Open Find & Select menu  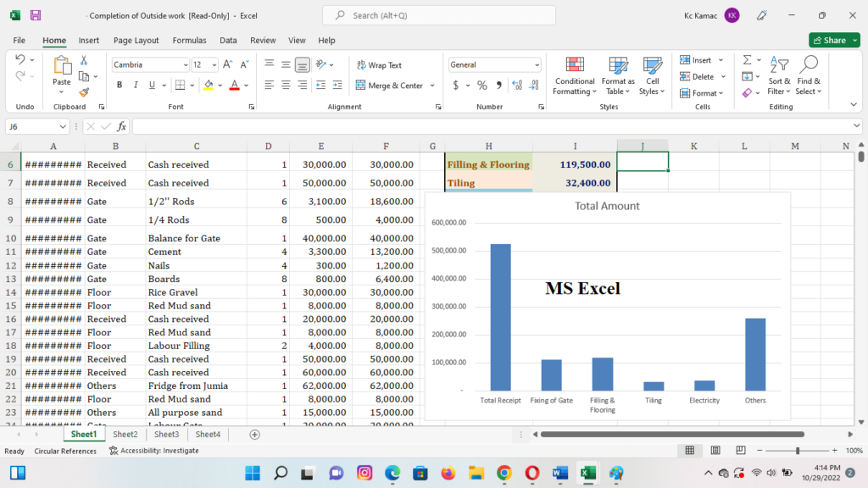[x=808, y=75]
